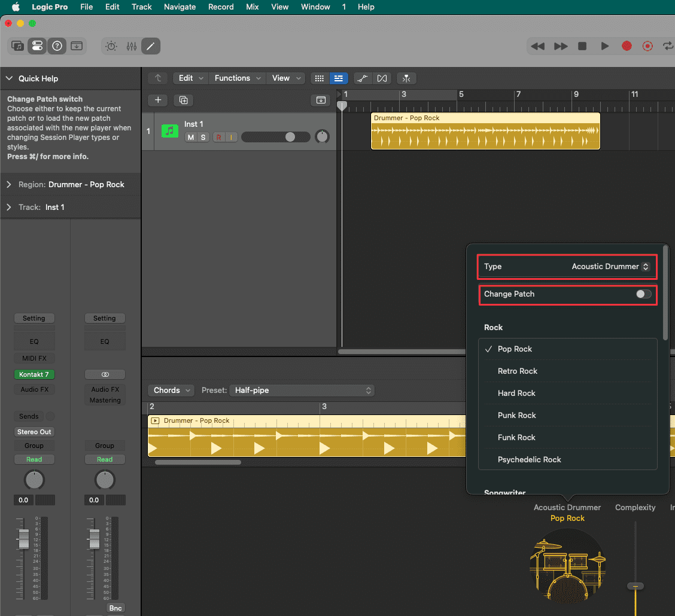This screenshot has width=675, height=616.
Task: Expand the Track: Inst 1 inspector
Action: point(8,208)
